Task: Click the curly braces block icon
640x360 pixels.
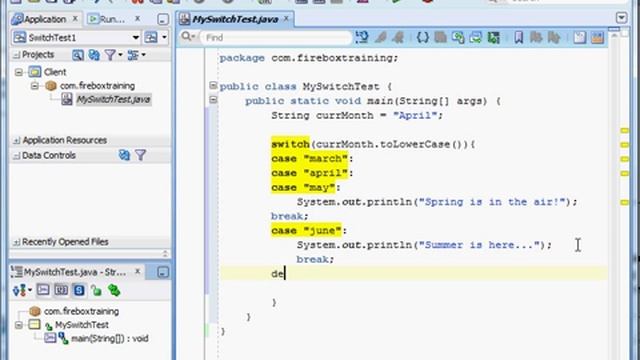Action: (422, 38)
